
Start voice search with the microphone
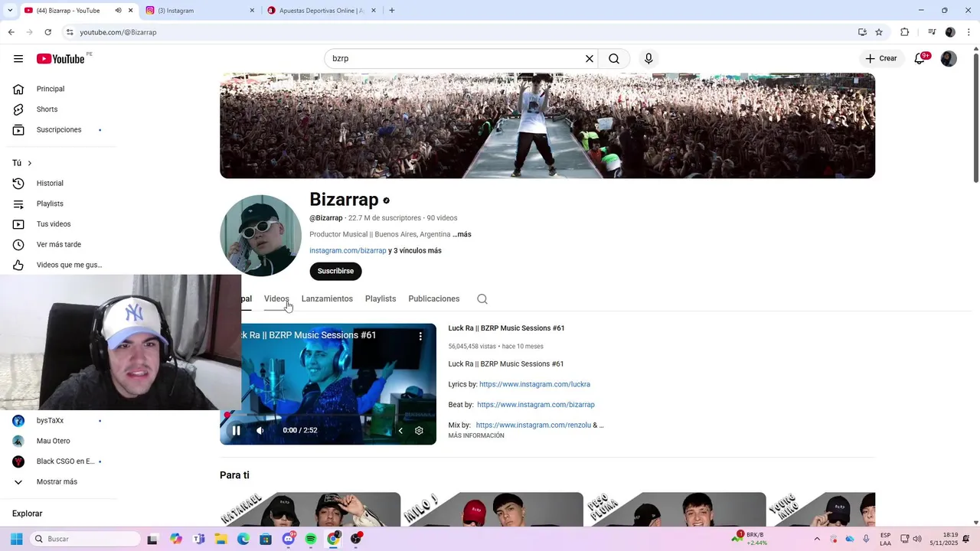click(x=648, y=59)
